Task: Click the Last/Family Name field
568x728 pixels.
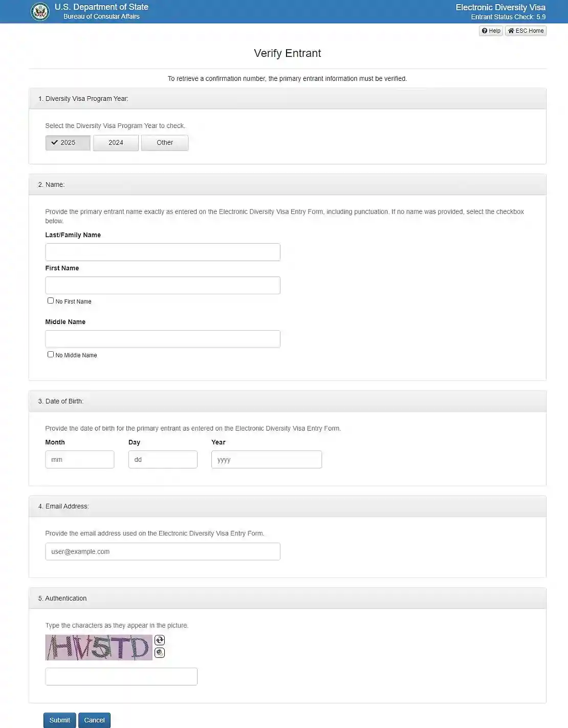Action: pyautogui.click(x=163, y=252)
